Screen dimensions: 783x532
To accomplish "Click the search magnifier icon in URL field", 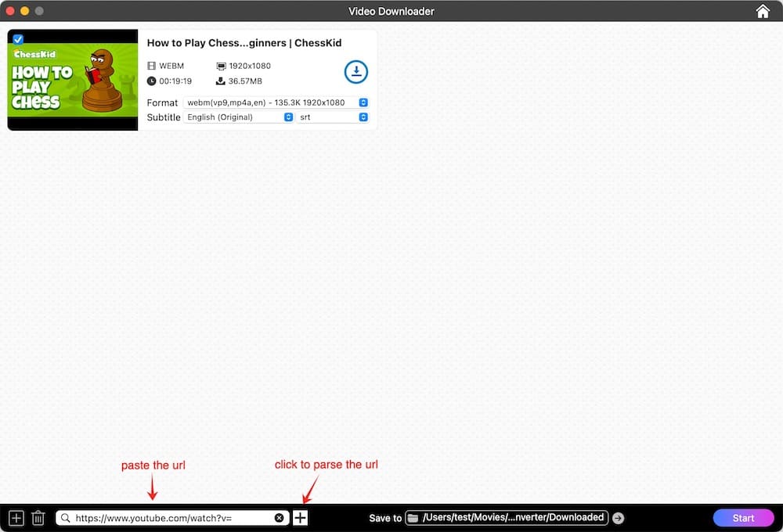I will point(66,518).
